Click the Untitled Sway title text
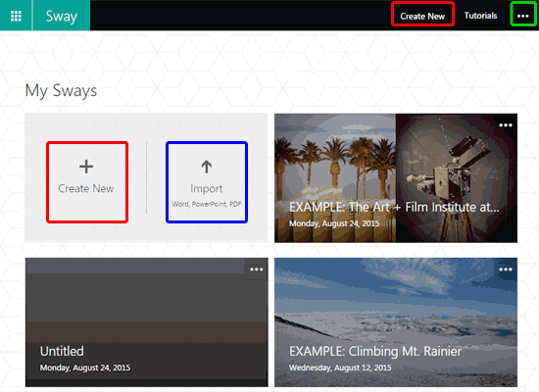 (x=62, y=351)
